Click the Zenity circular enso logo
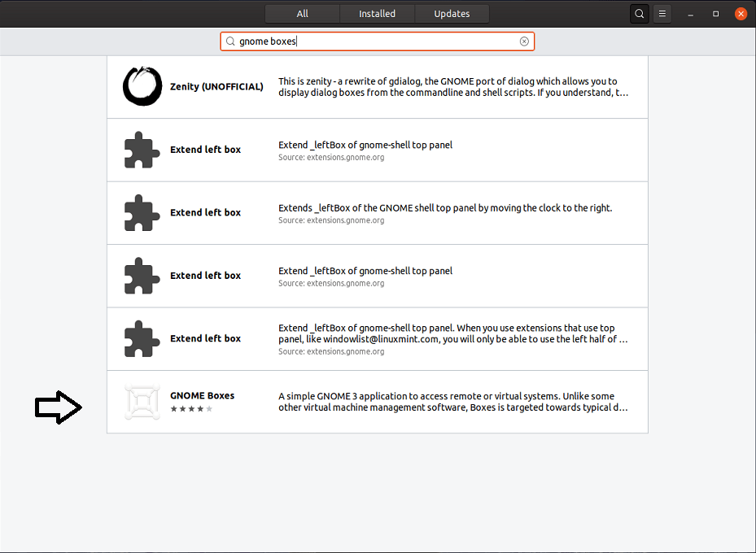This screenshot has width=756, height=553. coord(142,86)
